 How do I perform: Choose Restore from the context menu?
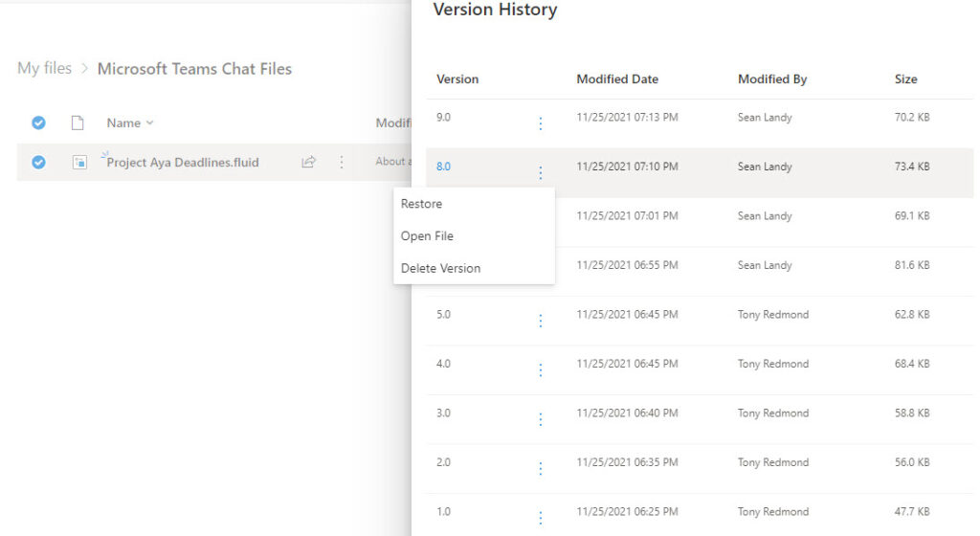(x=421, y=204)
